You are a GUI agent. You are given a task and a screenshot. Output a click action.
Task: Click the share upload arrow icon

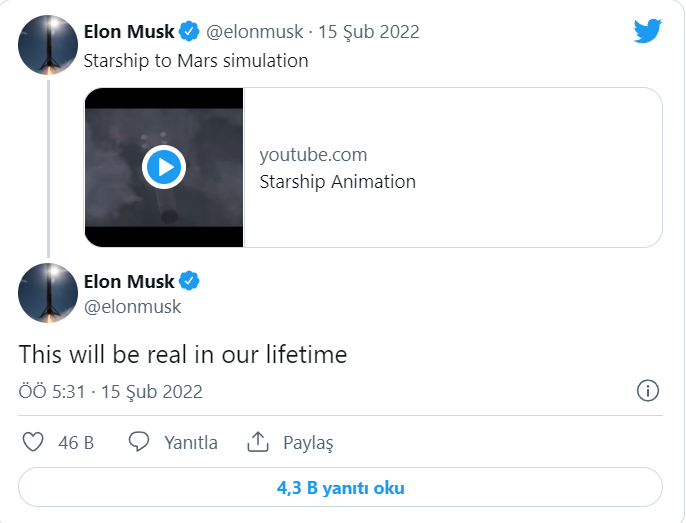(258, 442)
